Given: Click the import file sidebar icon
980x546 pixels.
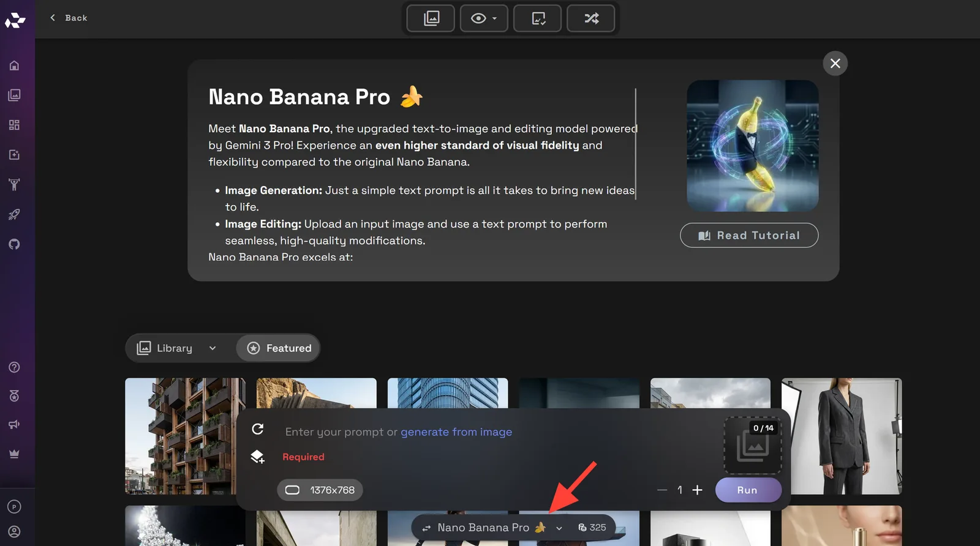Looking at the screenshot, I should tap(14, 155).
